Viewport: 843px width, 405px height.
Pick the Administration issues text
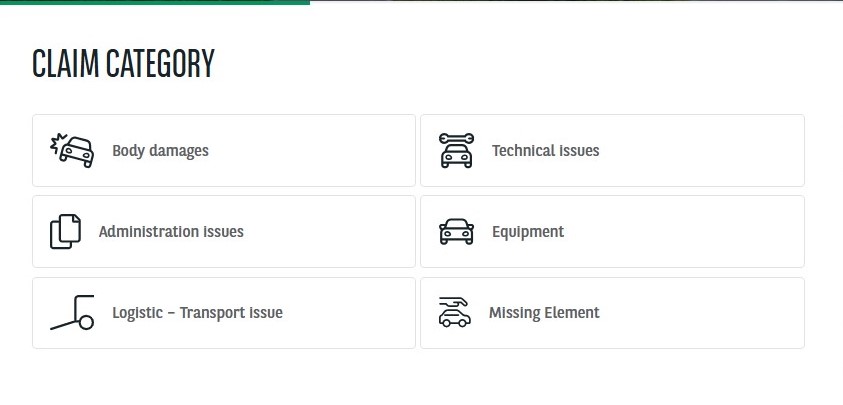click(171, 232)
